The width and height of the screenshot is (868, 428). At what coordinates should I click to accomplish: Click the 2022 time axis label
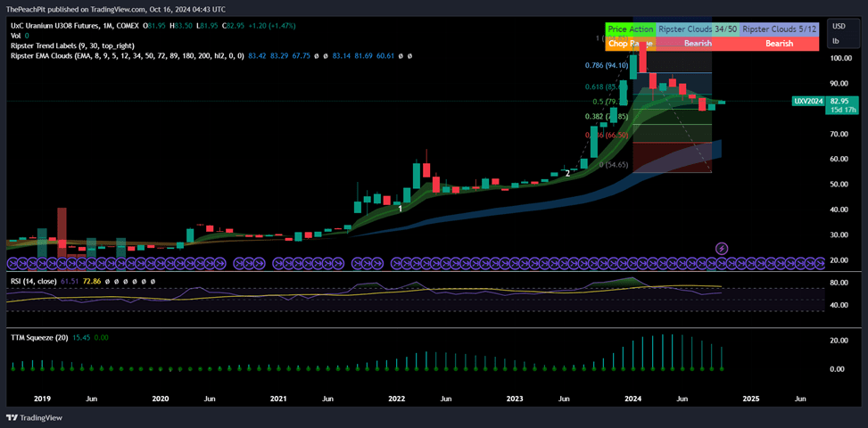coord(396,399)
